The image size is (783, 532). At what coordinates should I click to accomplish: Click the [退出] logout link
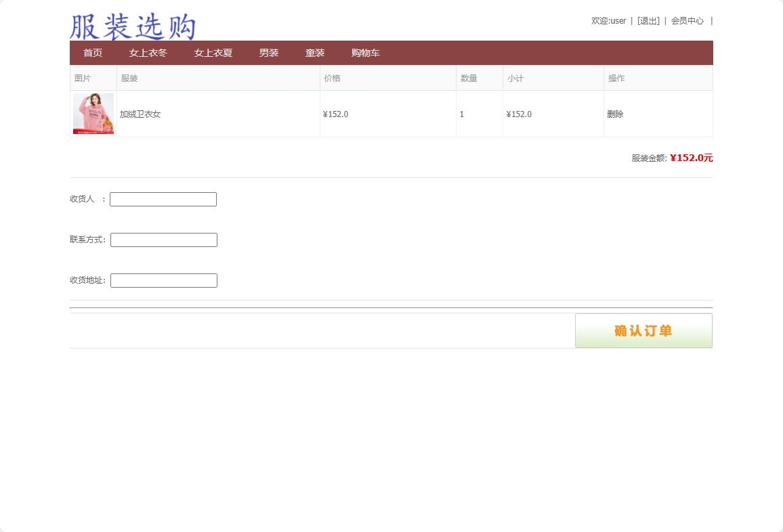pyautogui.click(x=648, y=21)
